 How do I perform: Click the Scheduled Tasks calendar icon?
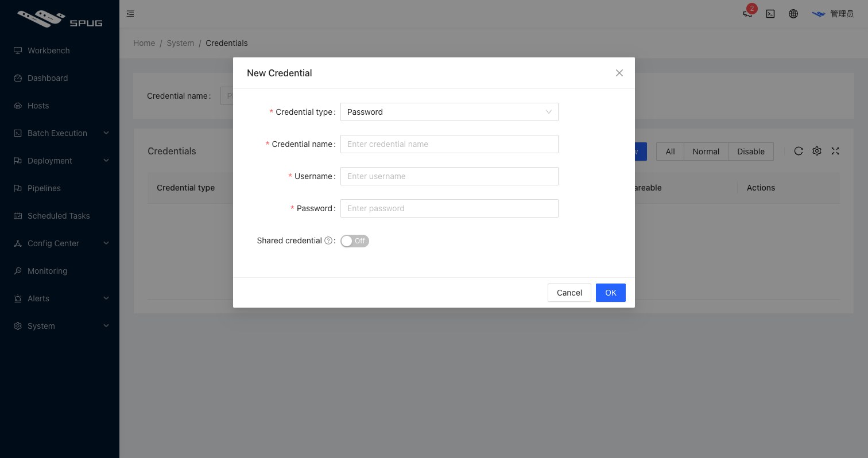(18, 216)
